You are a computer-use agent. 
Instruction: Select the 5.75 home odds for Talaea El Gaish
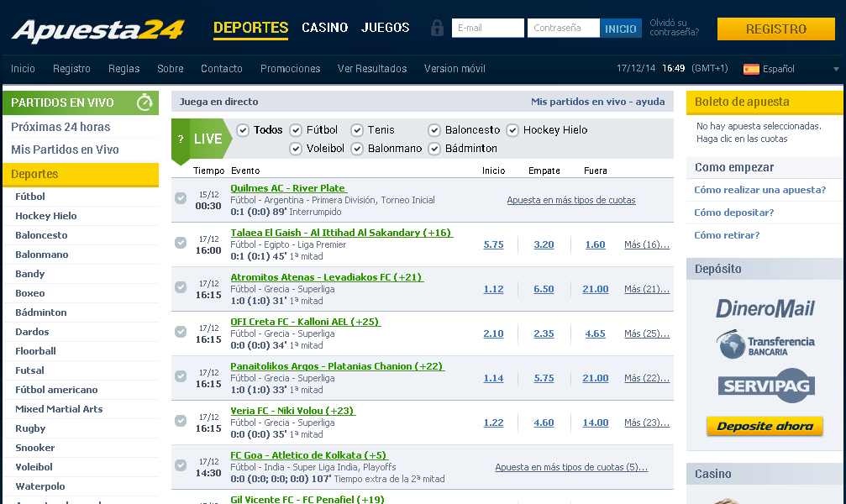(x=493, y=244)
